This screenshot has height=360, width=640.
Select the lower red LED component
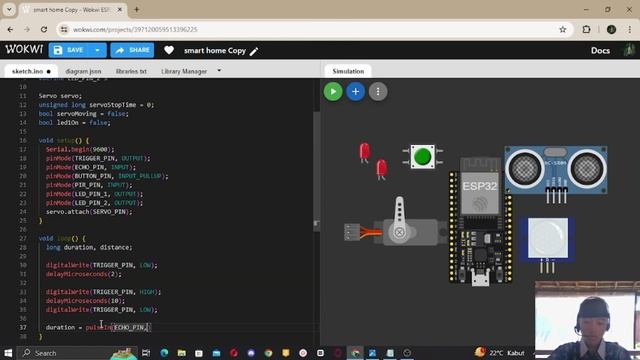(x=382, y=169)
